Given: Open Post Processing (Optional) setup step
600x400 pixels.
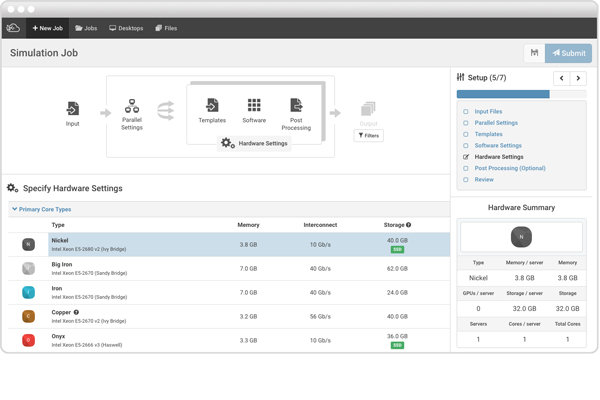Looking at the screenshot, I should click(510, 168).
